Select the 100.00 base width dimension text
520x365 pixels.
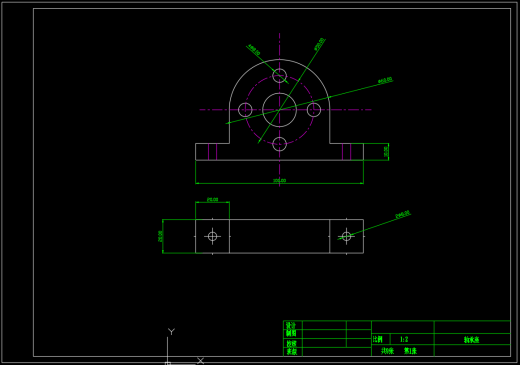pyautogui.click(x=279, y=180)
